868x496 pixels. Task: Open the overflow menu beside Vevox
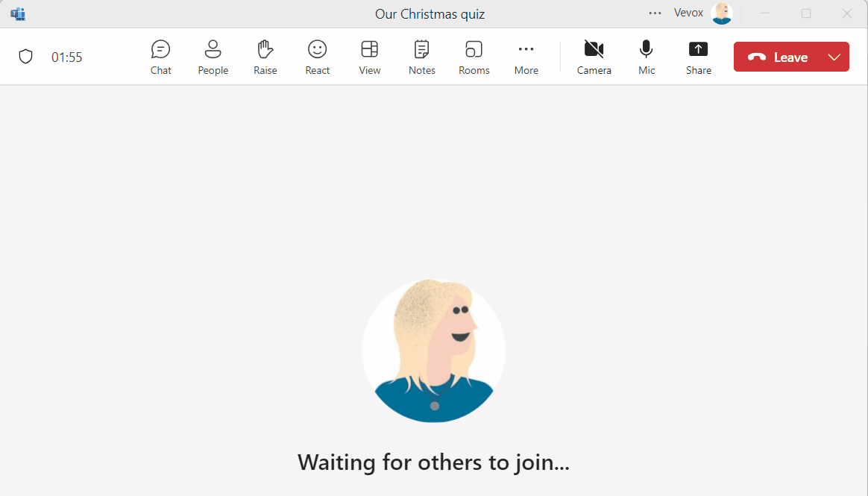click(x=655, y=13)
